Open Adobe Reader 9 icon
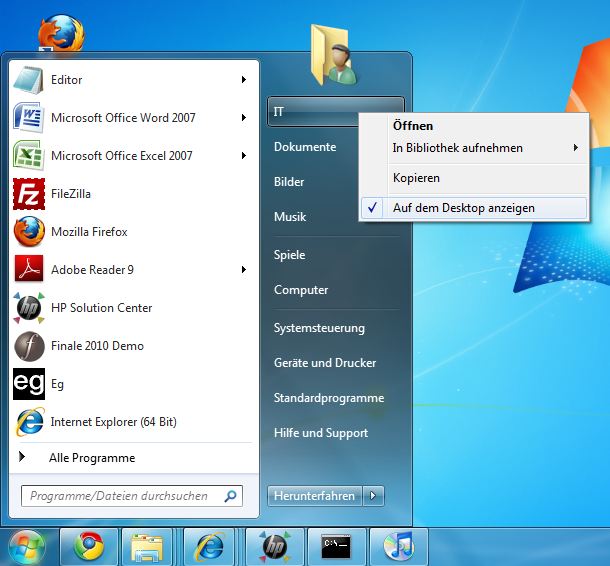This screenshot has height=566, width=610. click(29, 269)
